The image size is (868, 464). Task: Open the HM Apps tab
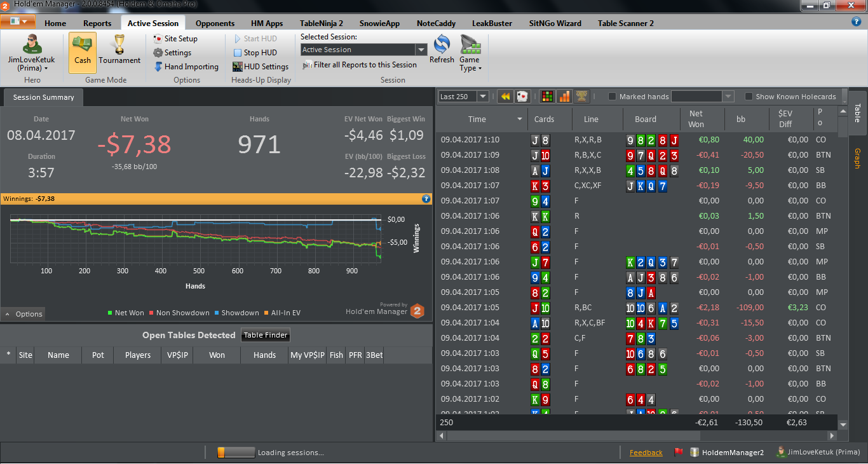(x=267, y=23)
